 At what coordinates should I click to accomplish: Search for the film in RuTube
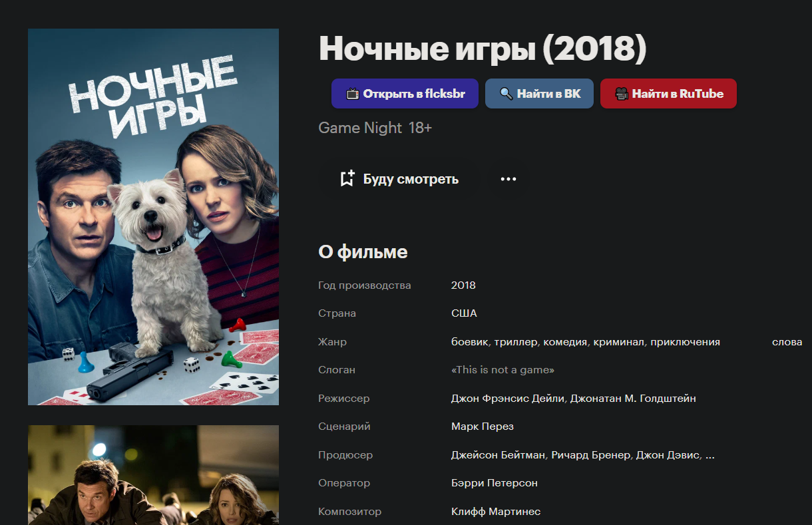668,94
